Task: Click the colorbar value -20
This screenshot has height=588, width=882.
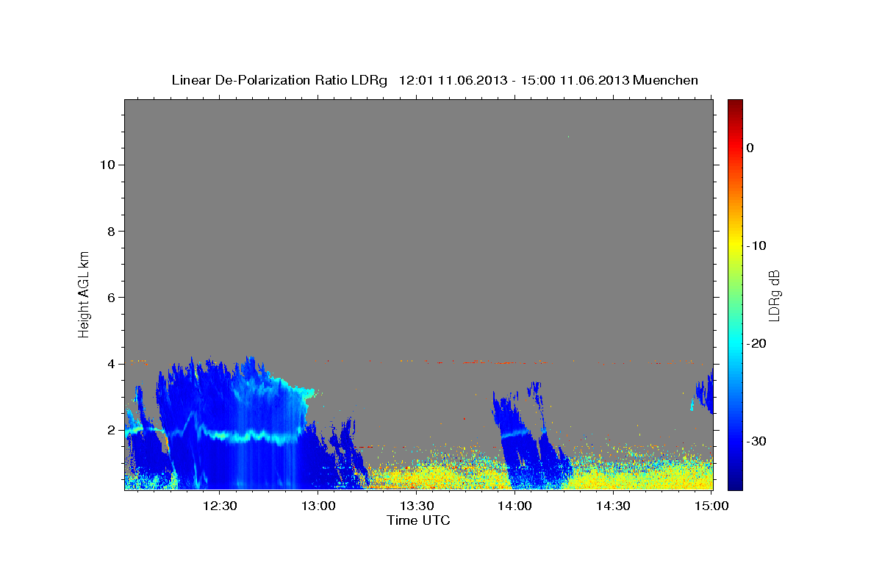Action: [x=756, y=343]
